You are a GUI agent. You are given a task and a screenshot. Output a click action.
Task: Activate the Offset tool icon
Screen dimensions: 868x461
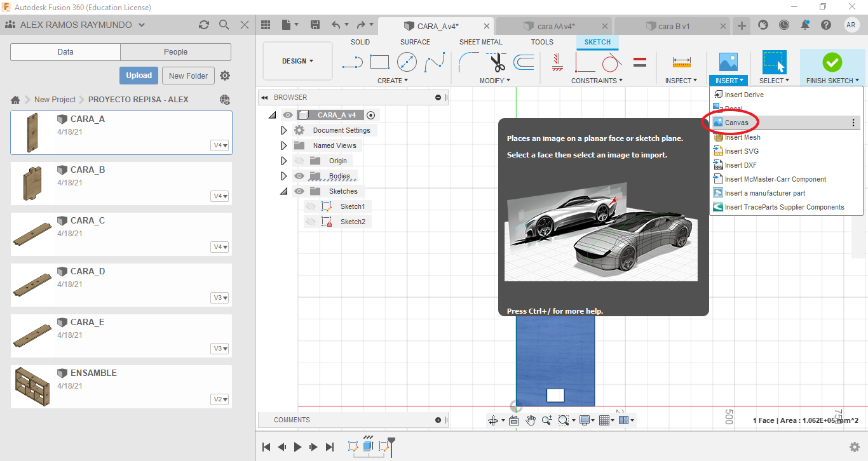(524, 62)
